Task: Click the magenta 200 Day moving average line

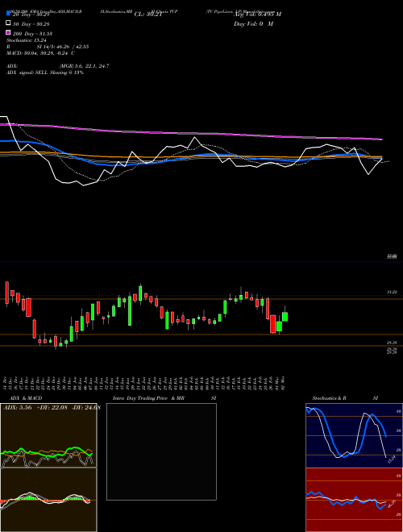Action: coord(190,133)
